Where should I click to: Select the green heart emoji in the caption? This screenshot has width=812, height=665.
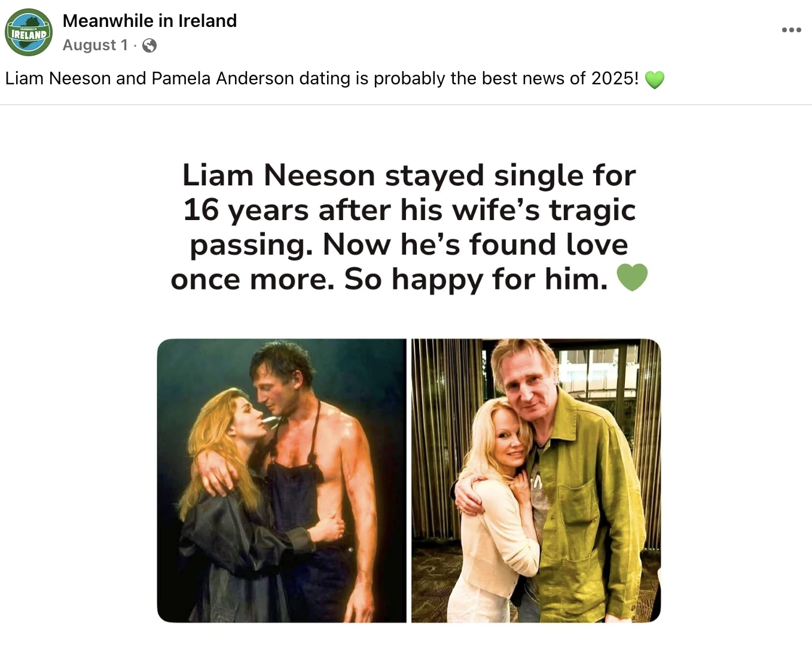[x=655, y=79]
